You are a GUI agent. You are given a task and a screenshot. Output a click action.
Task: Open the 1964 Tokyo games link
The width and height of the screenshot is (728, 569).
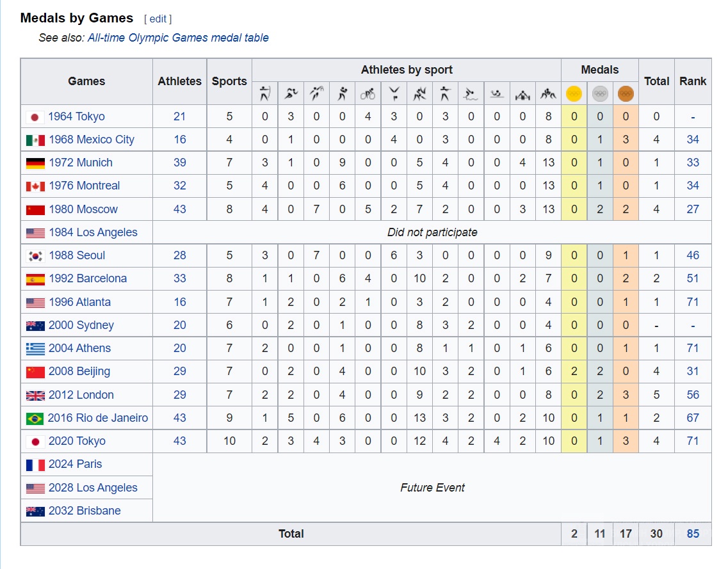(77, 116)
